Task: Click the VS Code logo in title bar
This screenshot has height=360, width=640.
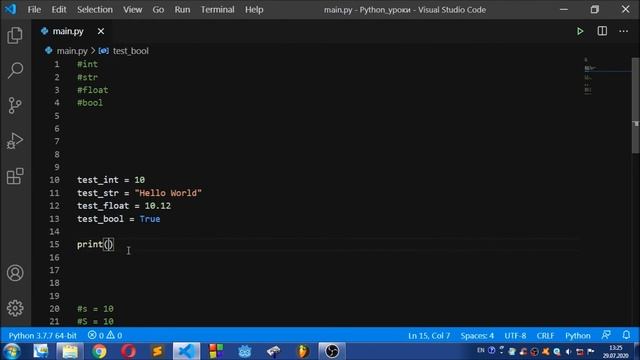Action: coord(11,9)
